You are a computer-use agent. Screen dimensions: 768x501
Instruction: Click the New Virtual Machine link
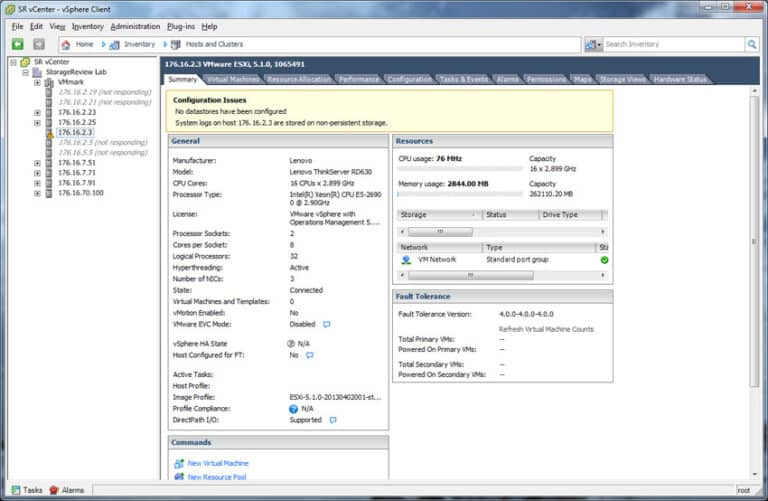pyautogui.click(x=218, y=463)
